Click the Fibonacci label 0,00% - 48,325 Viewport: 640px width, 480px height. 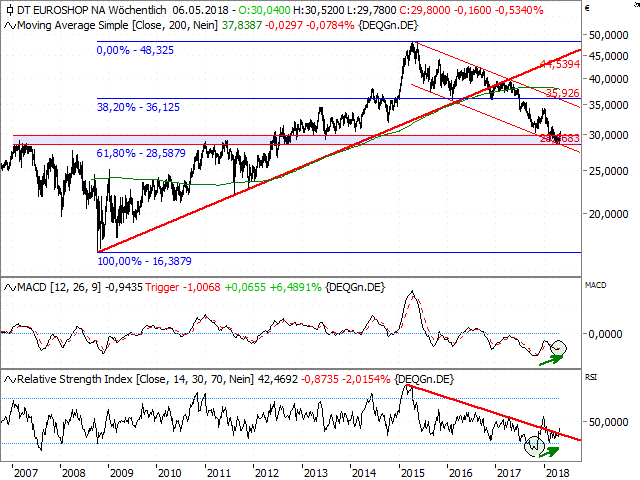click(135, 50)
